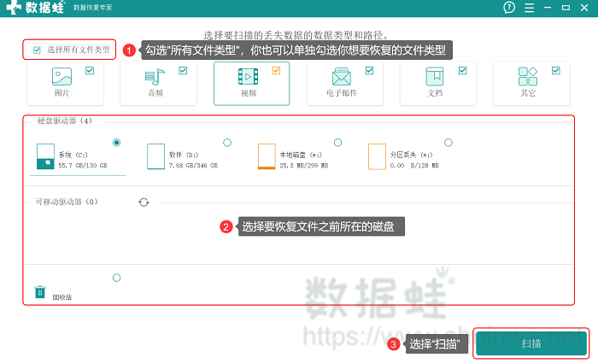Image resolution: width=598 pixels, height=364 pixels.
Task: Uncheck the 视频 checkbox
Action: pos(276,71)
